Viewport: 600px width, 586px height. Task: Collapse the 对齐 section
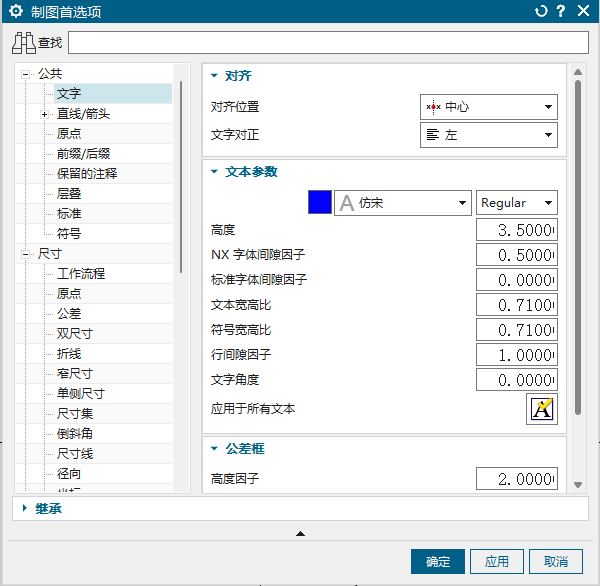214,76
